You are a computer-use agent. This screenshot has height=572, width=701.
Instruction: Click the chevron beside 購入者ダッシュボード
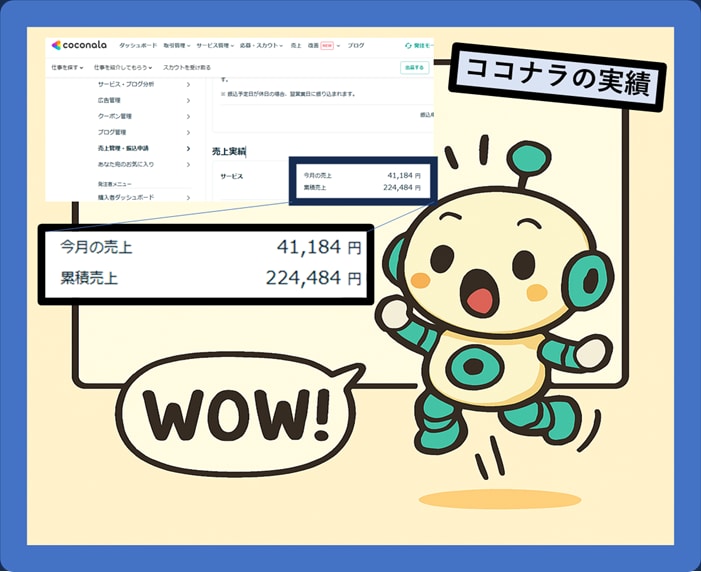[189, 197]
